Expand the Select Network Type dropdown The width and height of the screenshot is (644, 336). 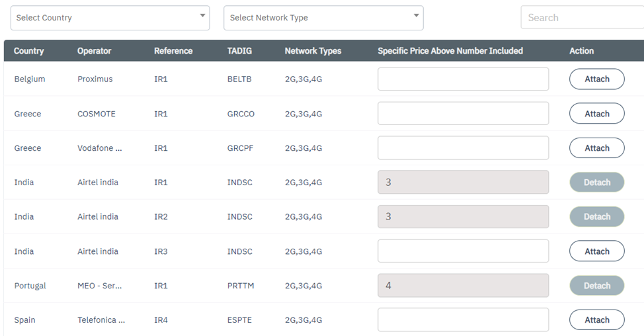tap(323, 18)
